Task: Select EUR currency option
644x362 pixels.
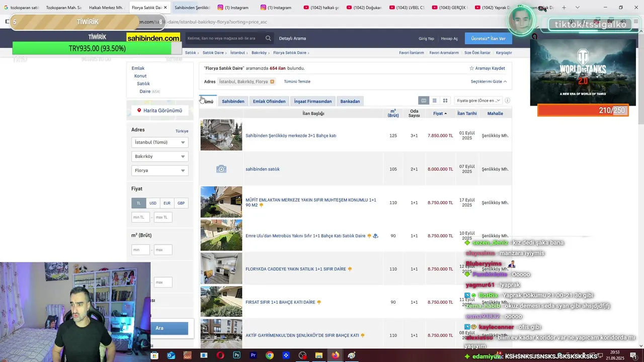Action: pos(167,203)
